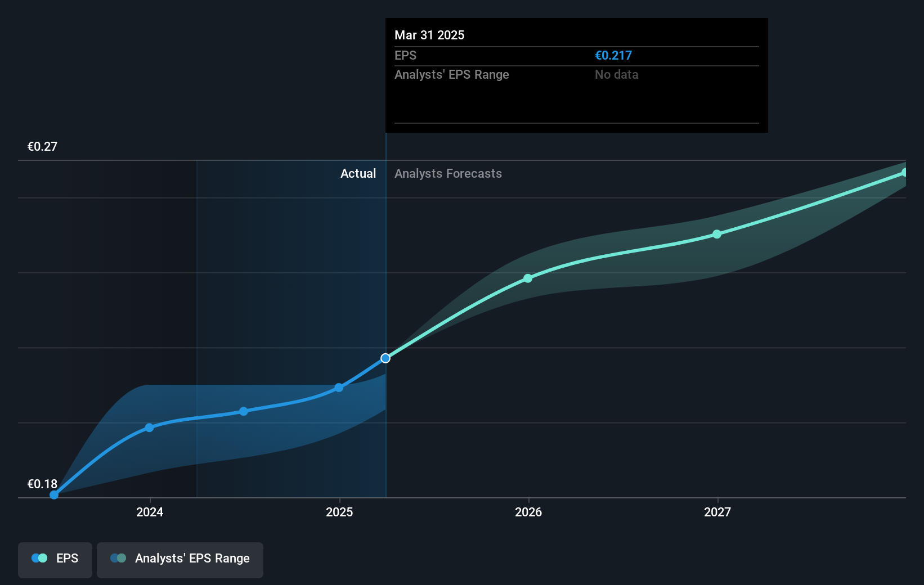924x585 pixels.
Task: Select the forecast data point at 2026
Action: 528,278
